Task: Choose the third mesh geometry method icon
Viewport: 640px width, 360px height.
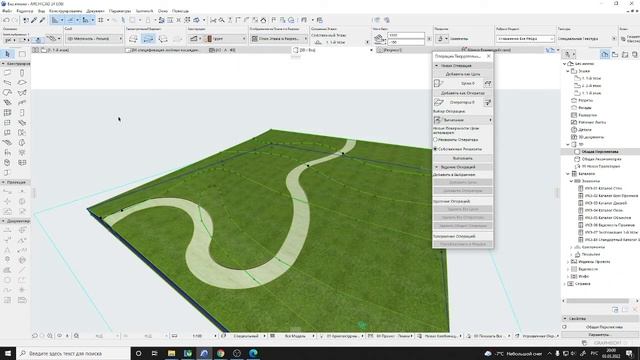Action: point(163,39)
